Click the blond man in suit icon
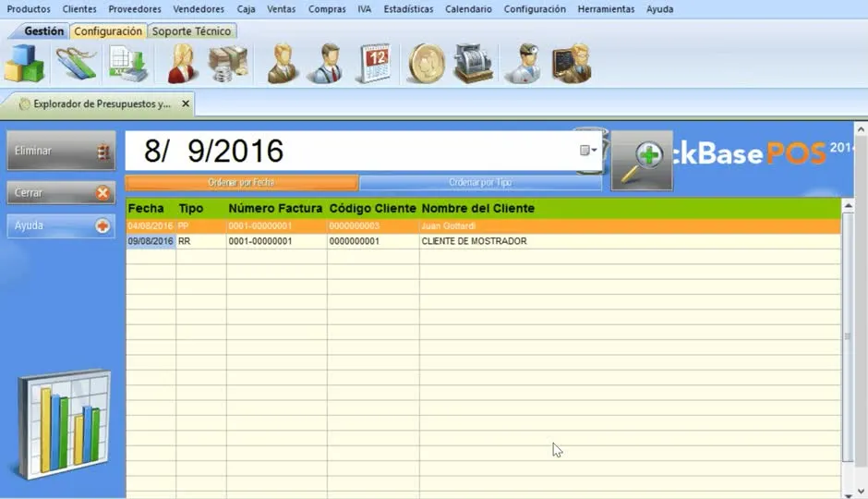 (x=283, y=63)
